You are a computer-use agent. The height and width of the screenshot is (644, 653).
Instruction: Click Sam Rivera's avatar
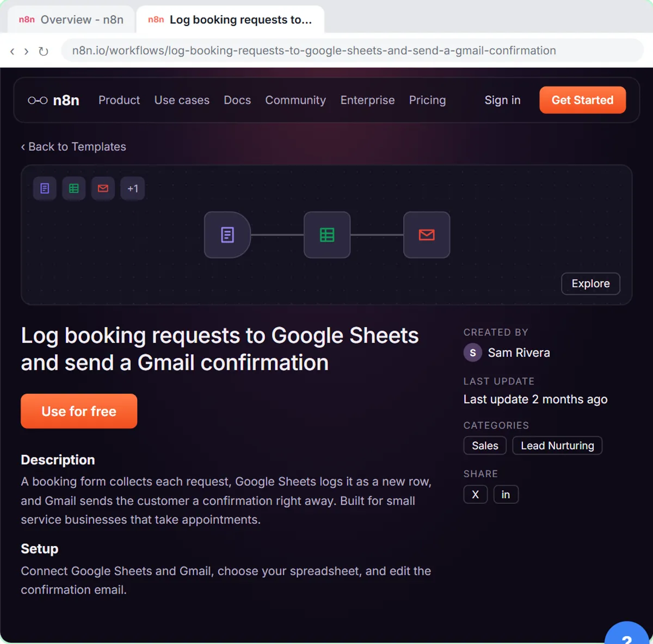point(473,353)
